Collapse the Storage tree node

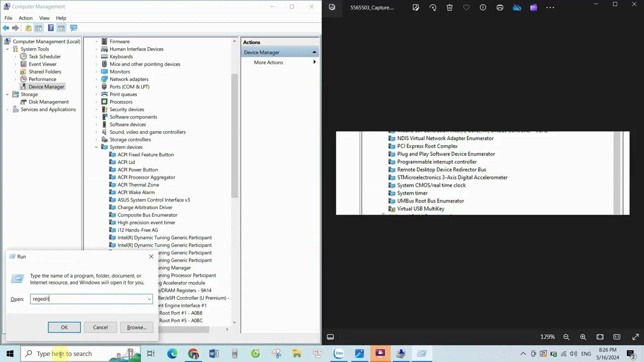tap(8, 94)
